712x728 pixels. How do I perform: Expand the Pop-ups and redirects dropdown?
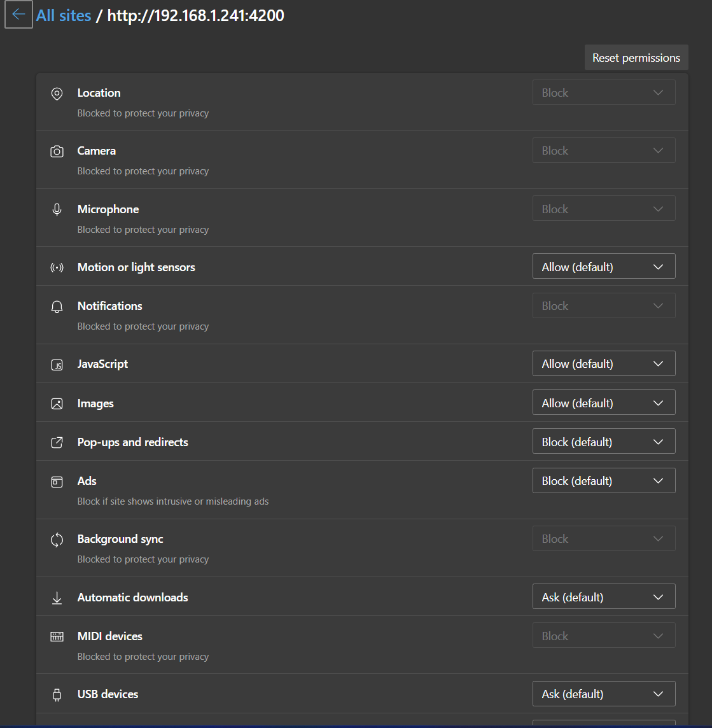(x=603, y=441)
